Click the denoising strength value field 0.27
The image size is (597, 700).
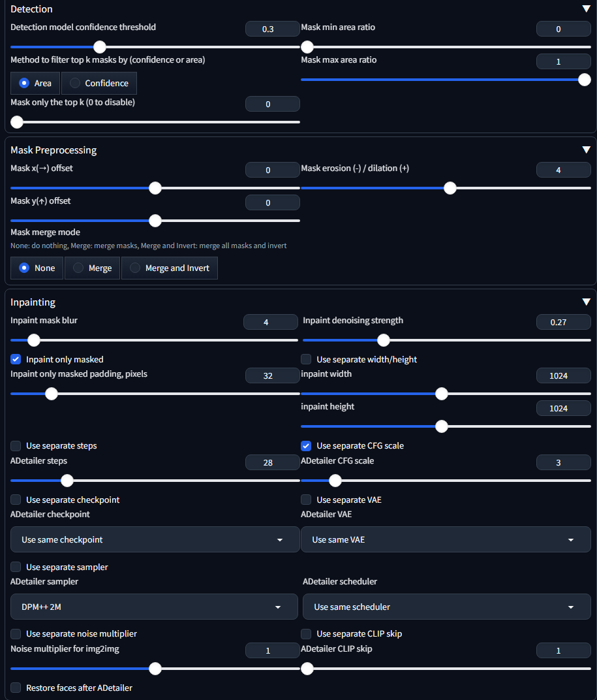pos(563,322)
